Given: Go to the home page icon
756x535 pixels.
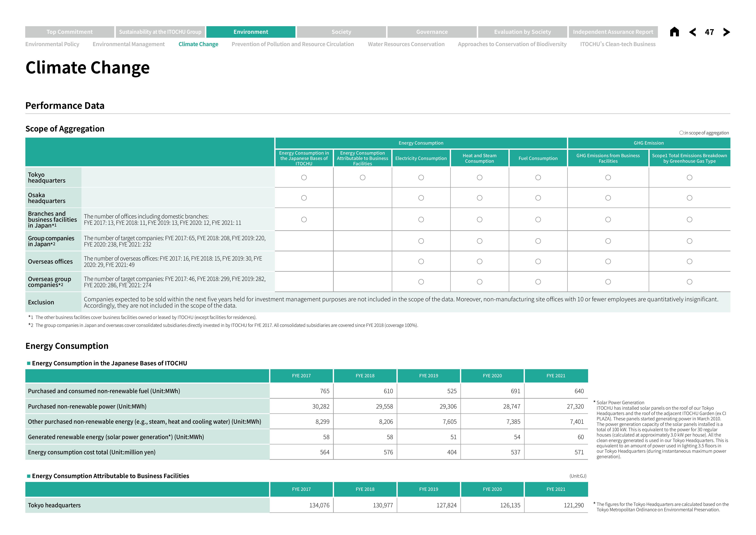Looking at the screenshot, I should pos(674,32).
